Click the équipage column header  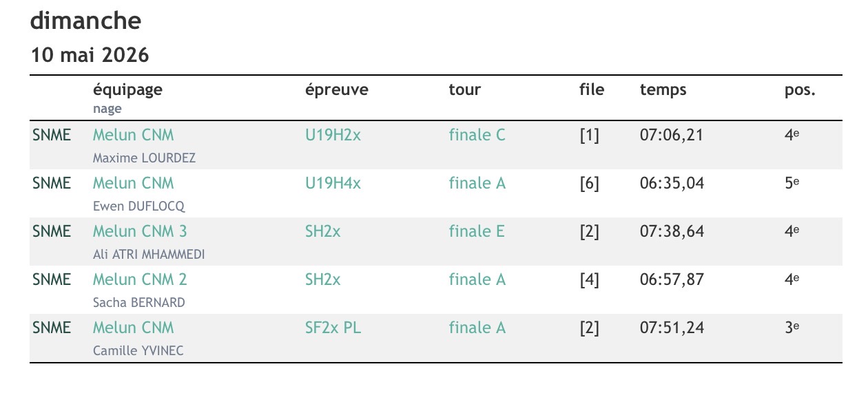point(127,89)
